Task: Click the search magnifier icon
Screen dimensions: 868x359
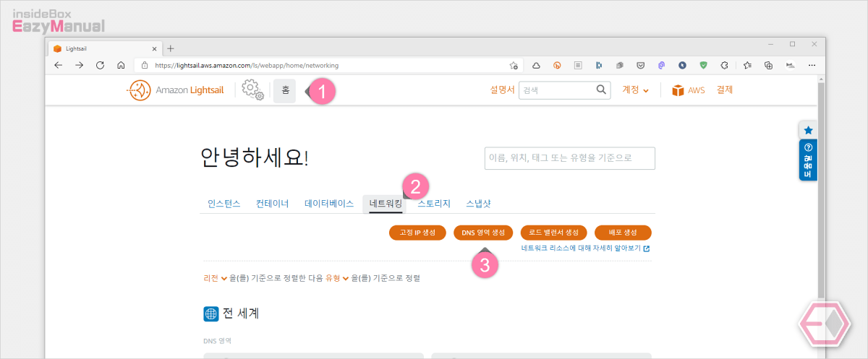Action: click(601, 90)
